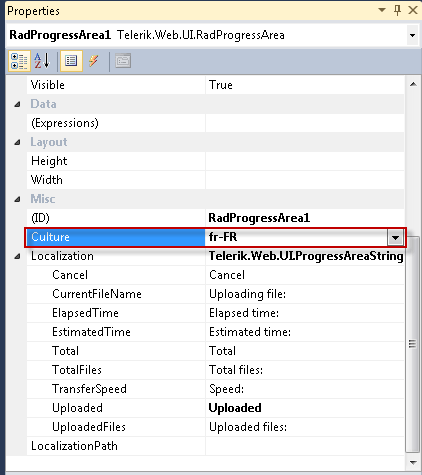The height and width of the screenshot is (475, 422).
Task: Select the Total property name
Action: coord(65,351)
